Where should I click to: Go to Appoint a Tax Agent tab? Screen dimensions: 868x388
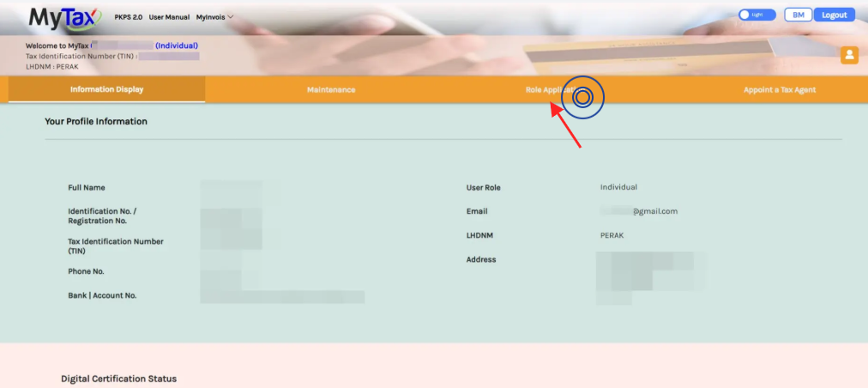click(x=780, y=90)
